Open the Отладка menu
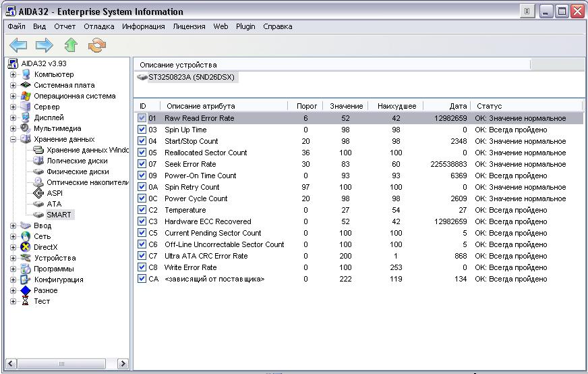 [99, 26]
